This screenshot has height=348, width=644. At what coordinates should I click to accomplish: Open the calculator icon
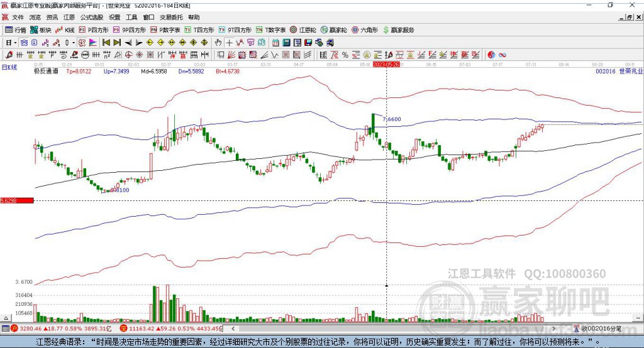click(x=286, y=43)
